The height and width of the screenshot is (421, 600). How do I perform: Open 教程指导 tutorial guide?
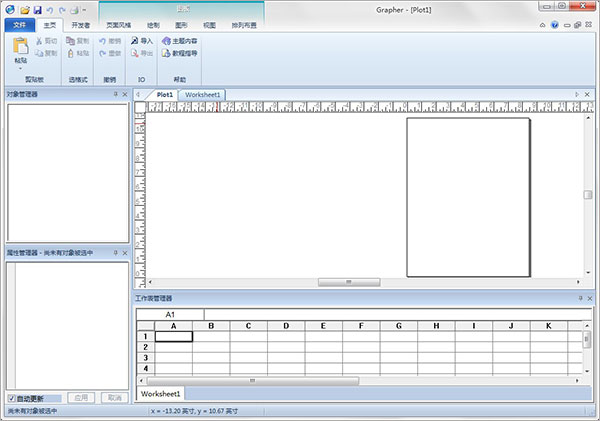[x=178, y=53]
